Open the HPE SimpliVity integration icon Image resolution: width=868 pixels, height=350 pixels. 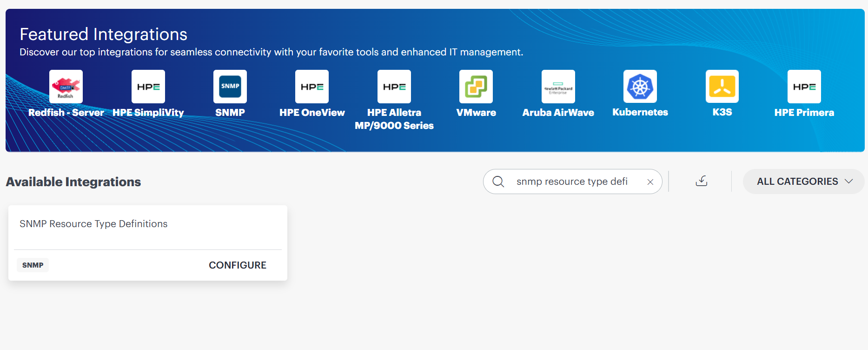148,87
